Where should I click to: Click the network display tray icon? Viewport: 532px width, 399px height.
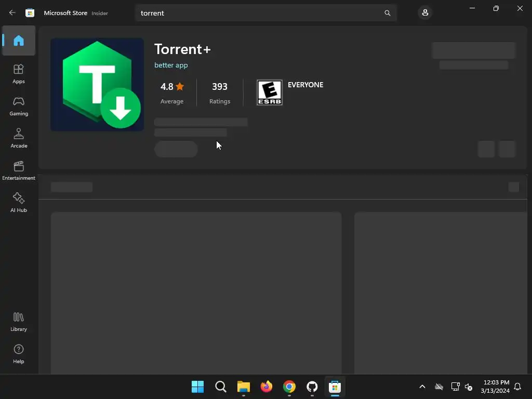455,387
